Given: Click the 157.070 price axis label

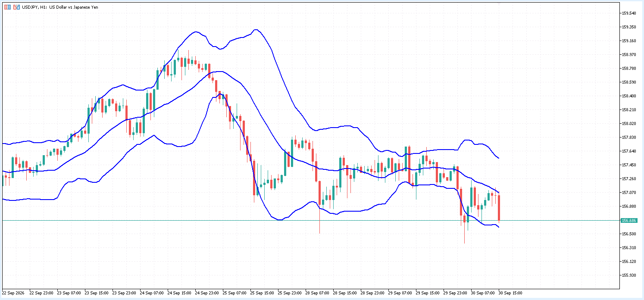Looking at the screenshot, I should (629, 193).
